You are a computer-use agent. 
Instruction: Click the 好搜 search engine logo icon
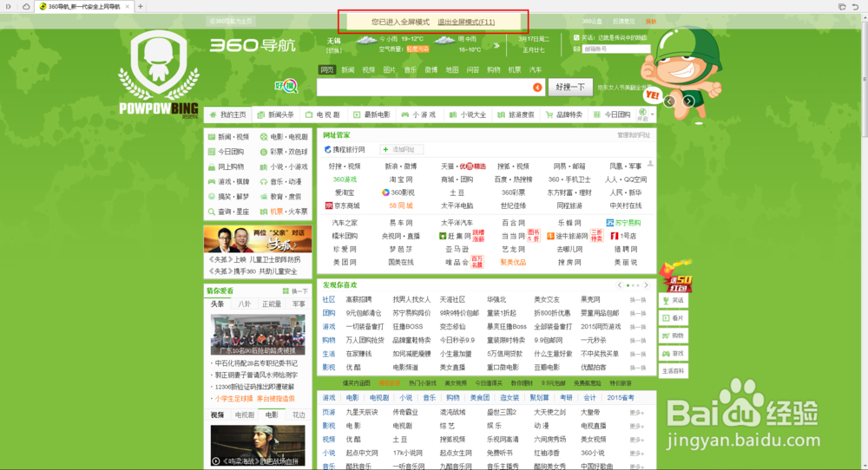(x=286, y=86)
